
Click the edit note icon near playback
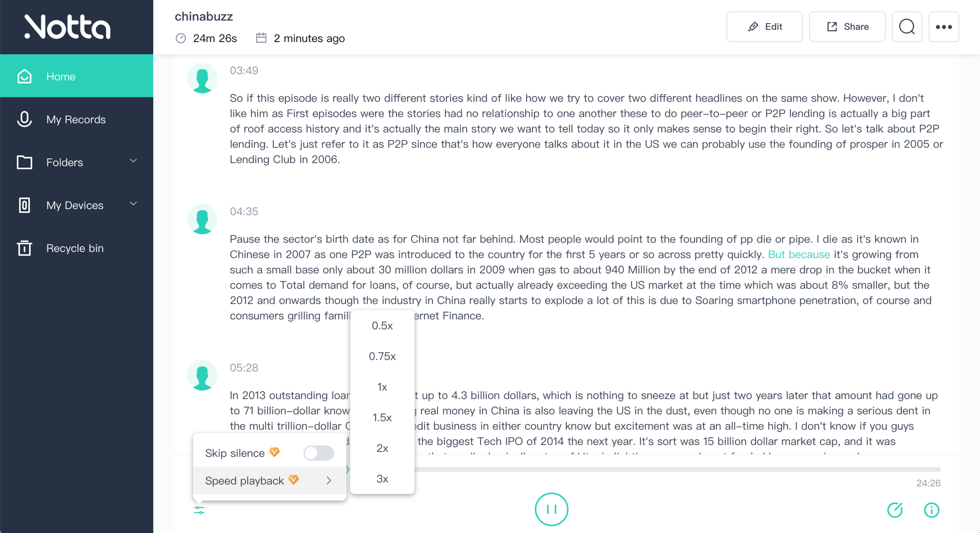pyautogui.click(x=895, y=510)
